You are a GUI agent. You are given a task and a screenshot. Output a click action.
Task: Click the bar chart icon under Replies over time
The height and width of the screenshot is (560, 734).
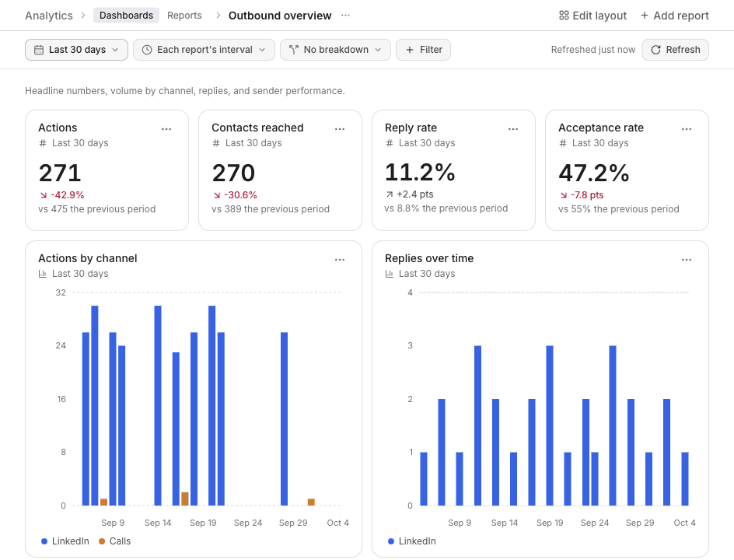pyautogui.click(x=390, y=274)
